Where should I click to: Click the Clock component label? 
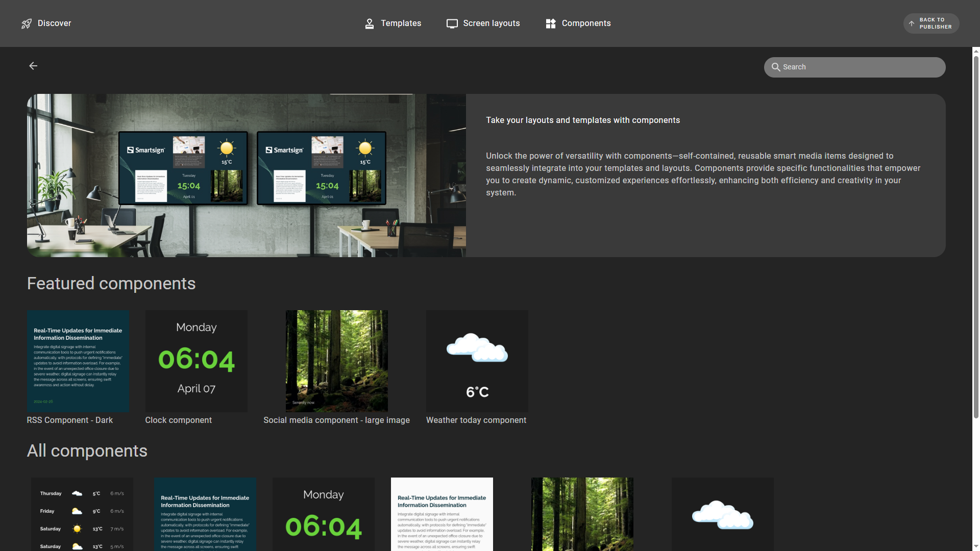coord(178,420)
